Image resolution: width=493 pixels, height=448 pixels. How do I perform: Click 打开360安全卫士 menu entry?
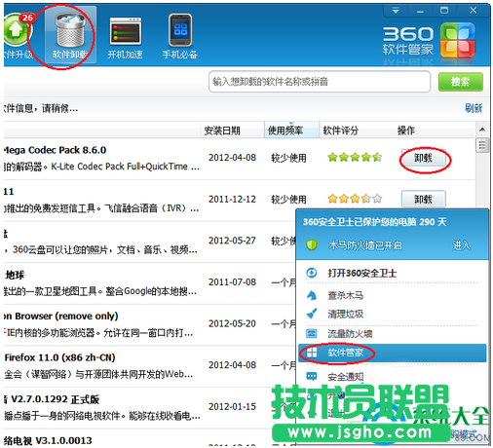click(x=361, y=273)
